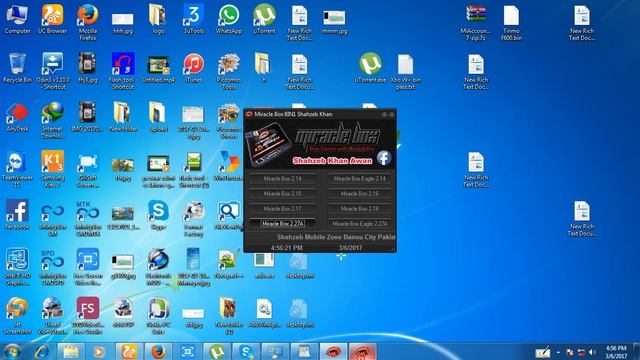Select the AnyDesk desktop icon

click(17, 117)
